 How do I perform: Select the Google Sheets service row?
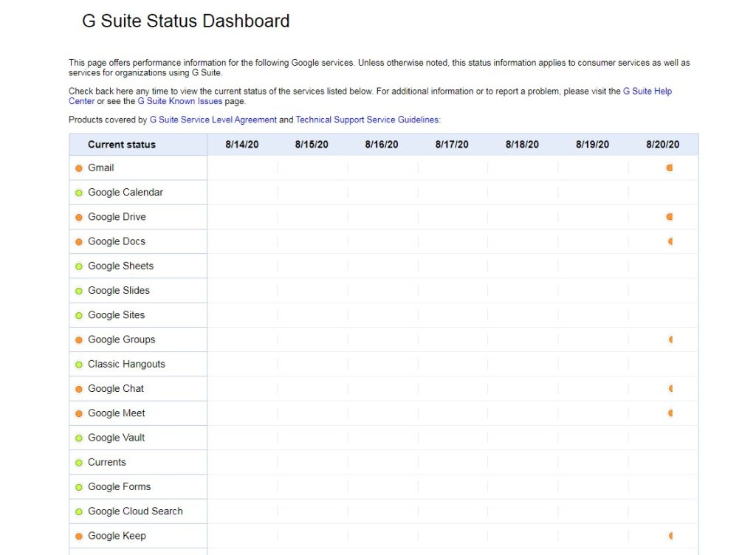(119, 266)
